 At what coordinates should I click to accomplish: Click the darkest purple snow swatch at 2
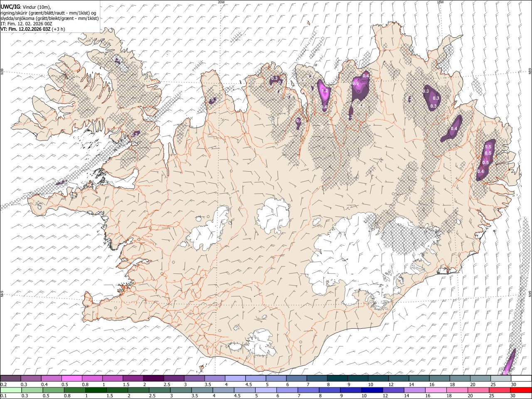(x=153, y=378)
